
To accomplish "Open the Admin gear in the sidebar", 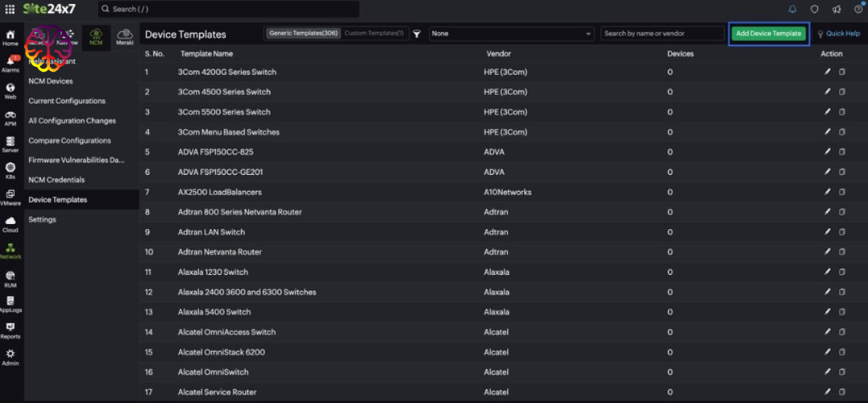I will 10,357.
